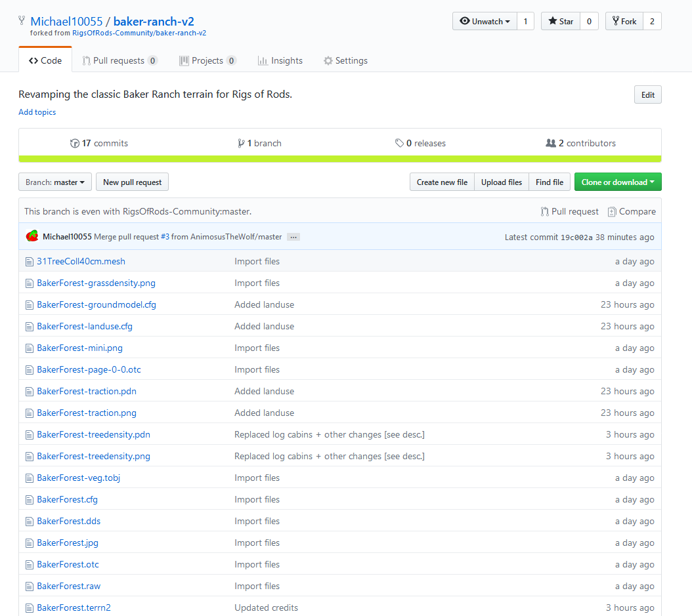Go to the Insights tab
This screenshot has width=692, height=616.
[280, 60]
